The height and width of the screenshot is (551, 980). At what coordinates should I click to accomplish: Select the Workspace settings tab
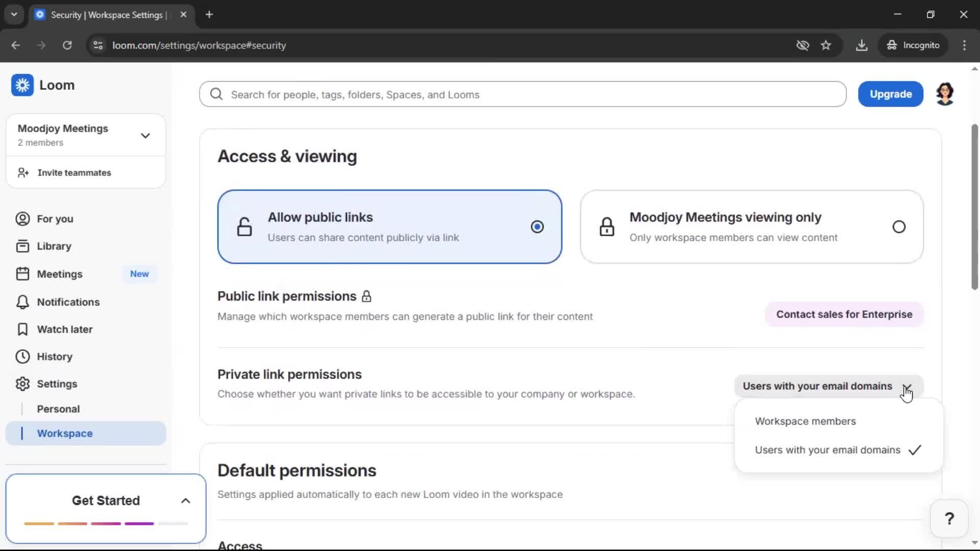tap(65, 433)
